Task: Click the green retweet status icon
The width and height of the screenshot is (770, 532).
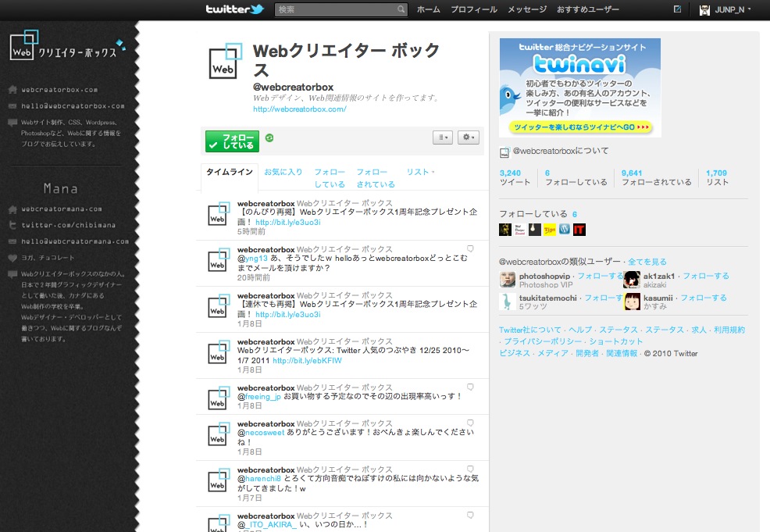Action: pos(269,137)
